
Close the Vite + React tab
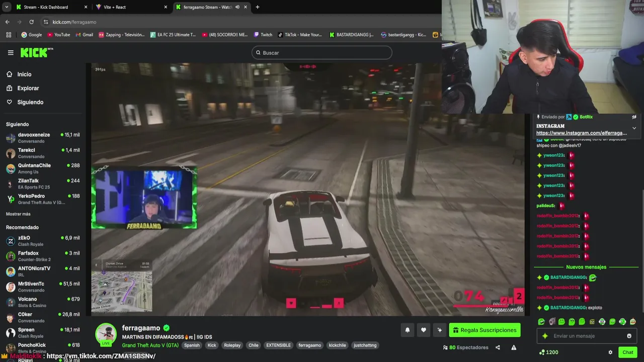(166, 7)
